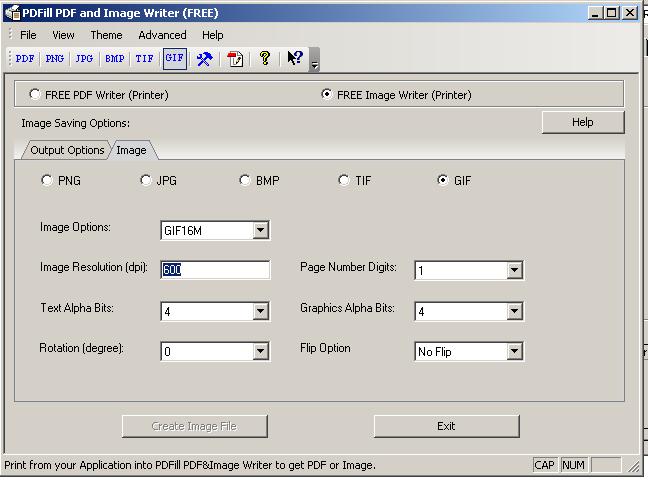Screen dimensions: 648x481
Task: Open settings via hammer and wrench icon
Action: 204,59
